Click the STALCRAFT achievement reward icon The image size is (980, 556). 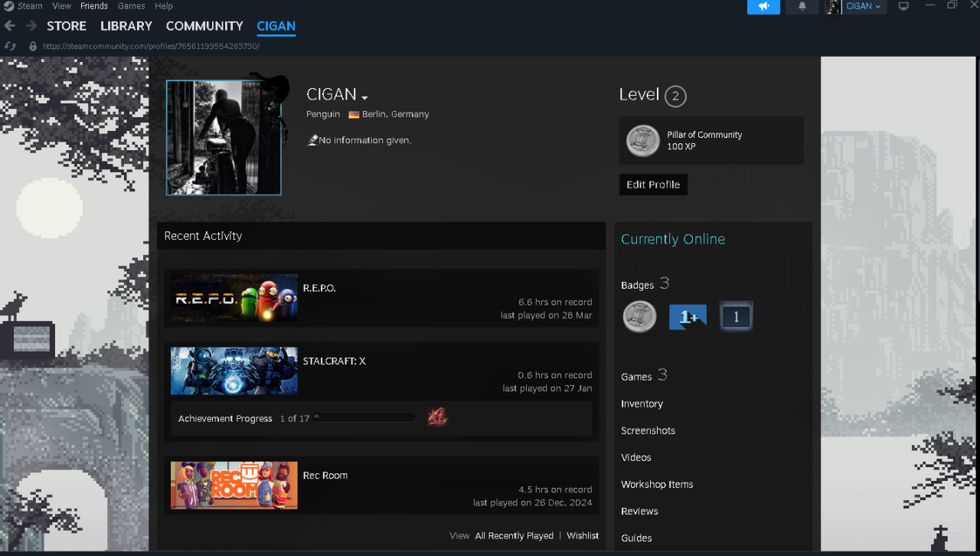[437, 417]
